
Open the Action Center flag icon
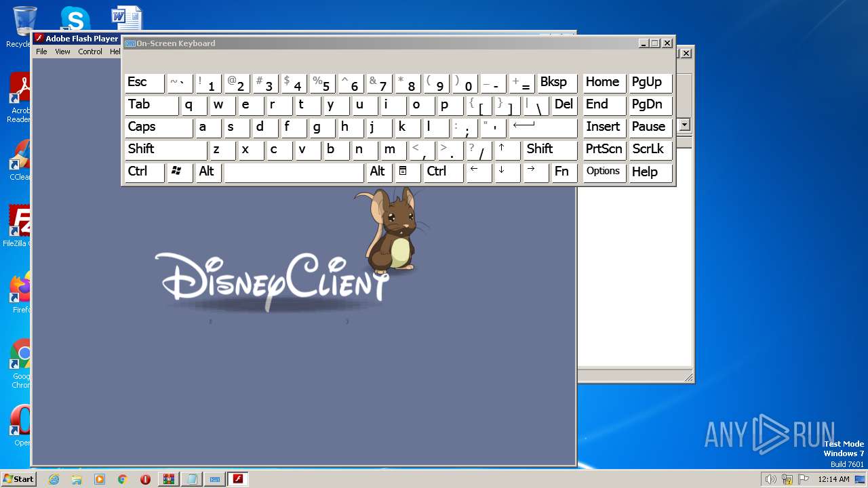[803, 479]
